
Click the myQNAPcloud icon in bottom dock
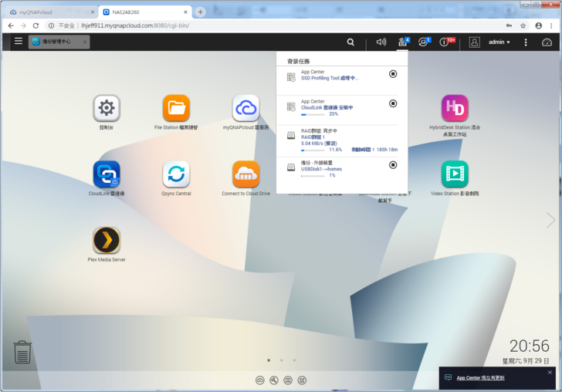(260, 380)
